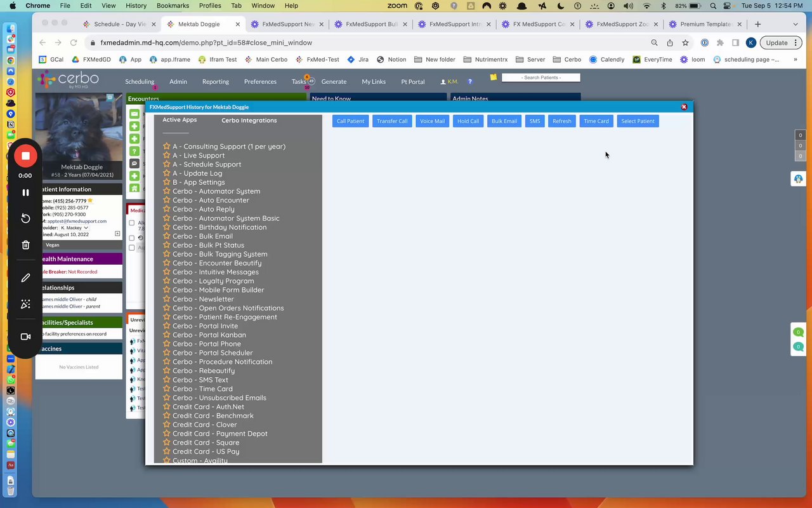Click the support agent icon on right edge
This screenshot has width=812, height=508.
click(798, 179)
